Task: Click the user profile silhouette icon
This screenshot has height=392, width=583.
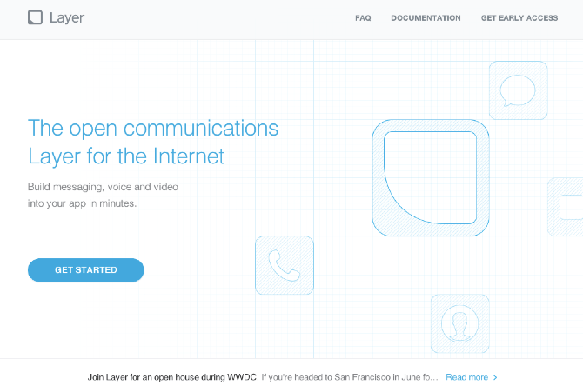Action: [460, 323]
